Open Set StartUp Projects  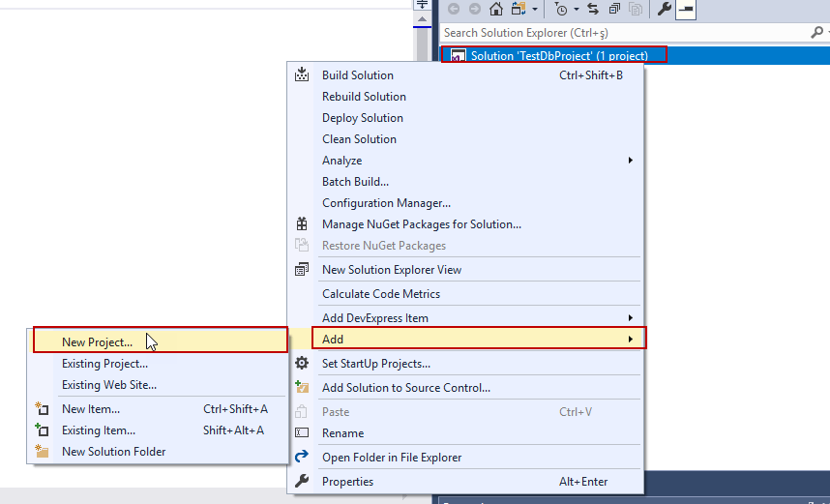point(465,363)
